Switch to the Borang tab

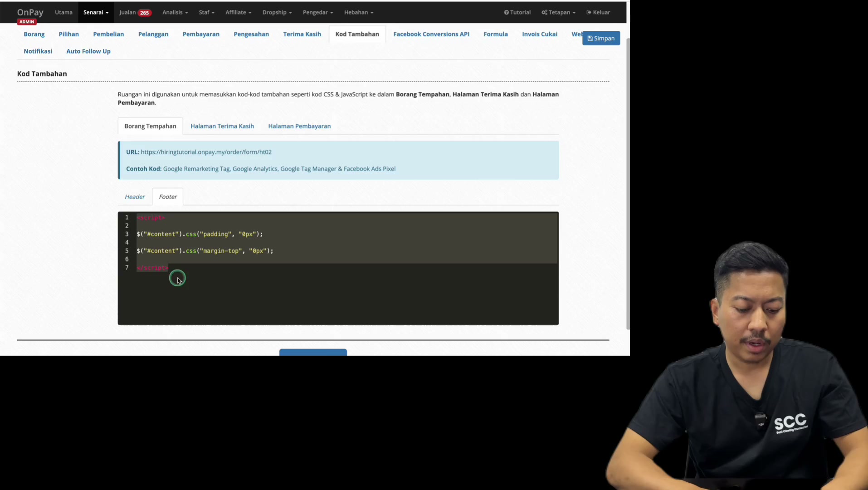point(34,34)
